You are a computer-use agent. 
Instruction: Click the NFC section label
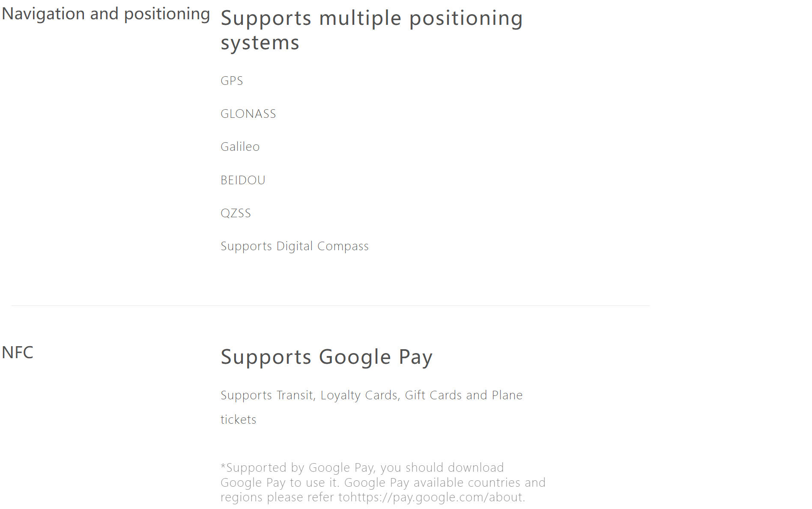click(x=18, y=353)
